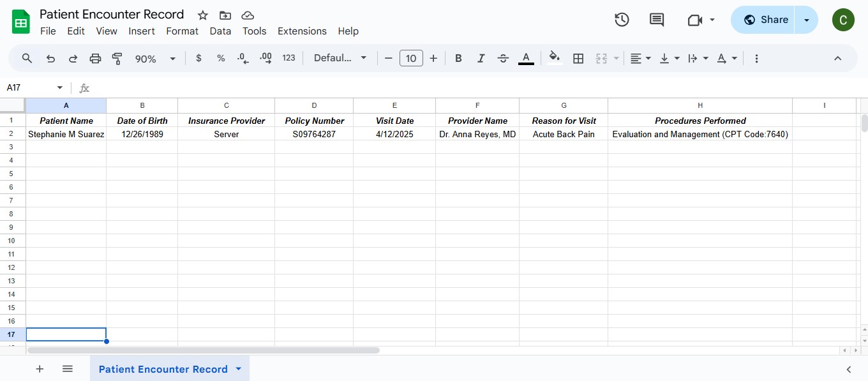Click the move to folder icon

pos(225,15)
